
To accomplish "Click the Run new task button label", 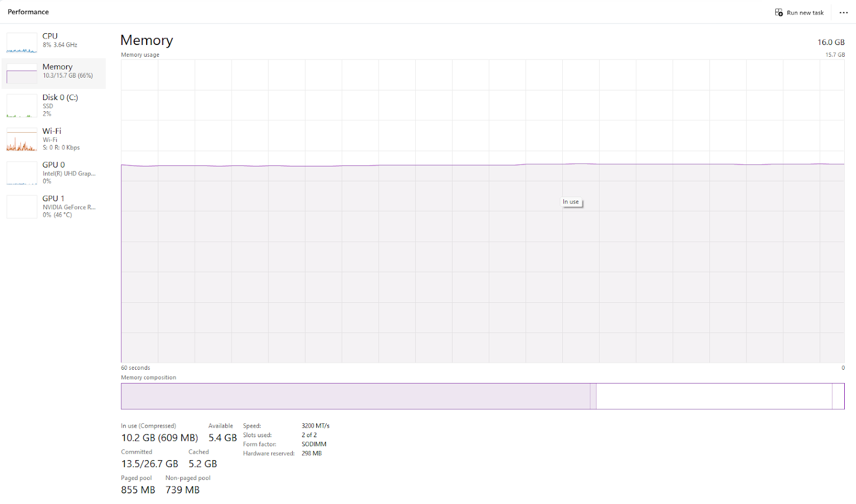I will tap(805, 13).
